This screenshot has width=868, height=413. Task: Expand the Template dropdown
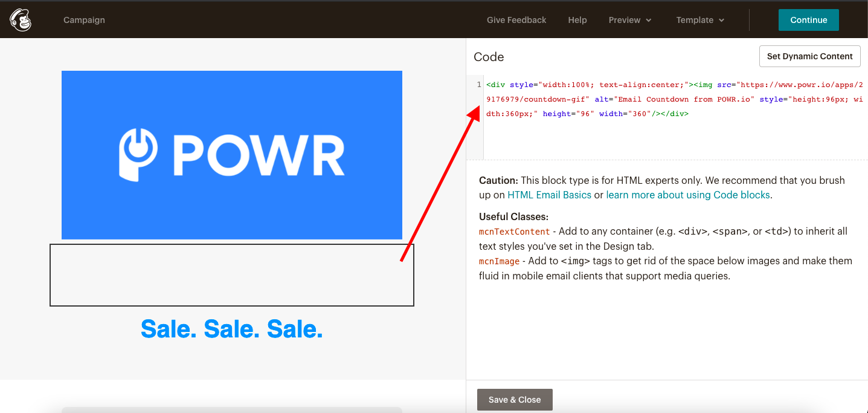[x=700, y=20]
